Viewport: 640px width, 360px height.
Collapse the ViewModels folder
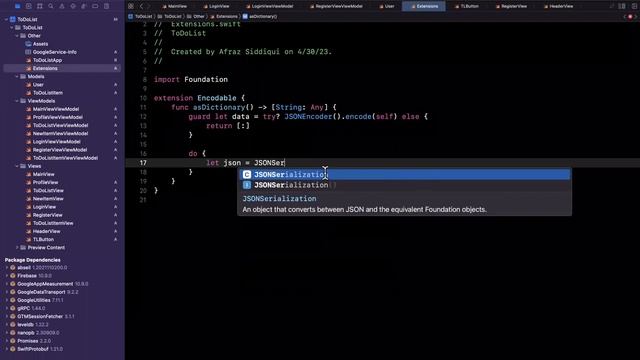[x=17, y=101]
